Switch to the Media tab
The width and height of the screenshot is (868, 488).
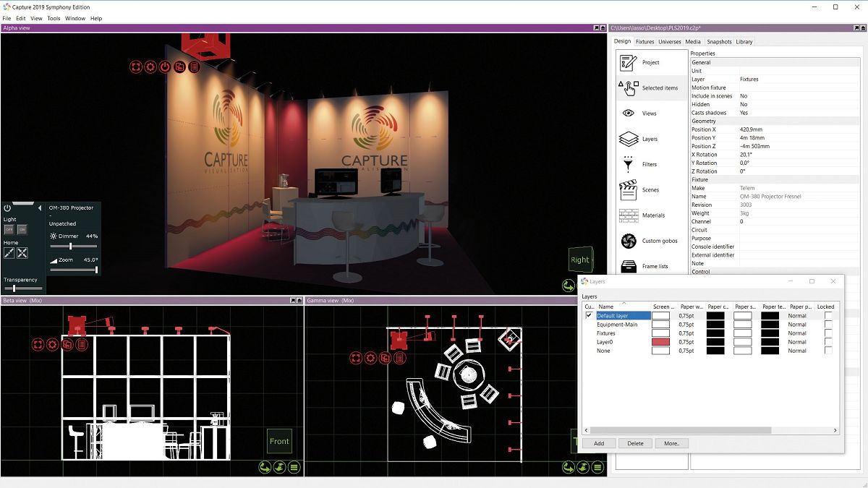[x=693, y=42]
